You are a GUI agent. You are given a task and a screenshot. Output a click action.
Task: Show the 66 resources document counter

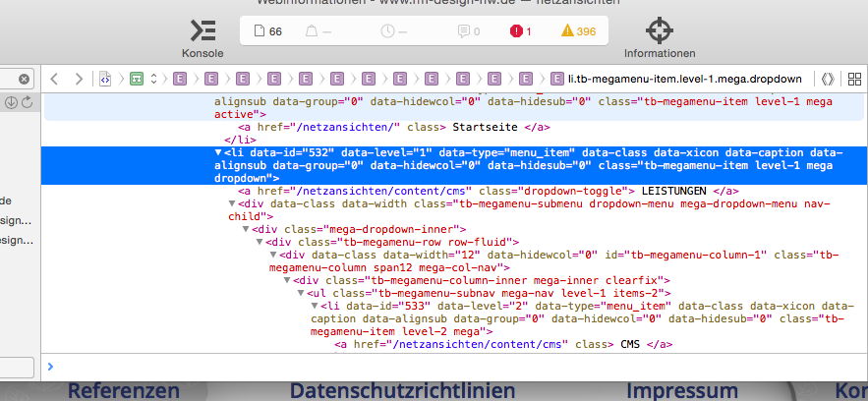pos(268,31)
